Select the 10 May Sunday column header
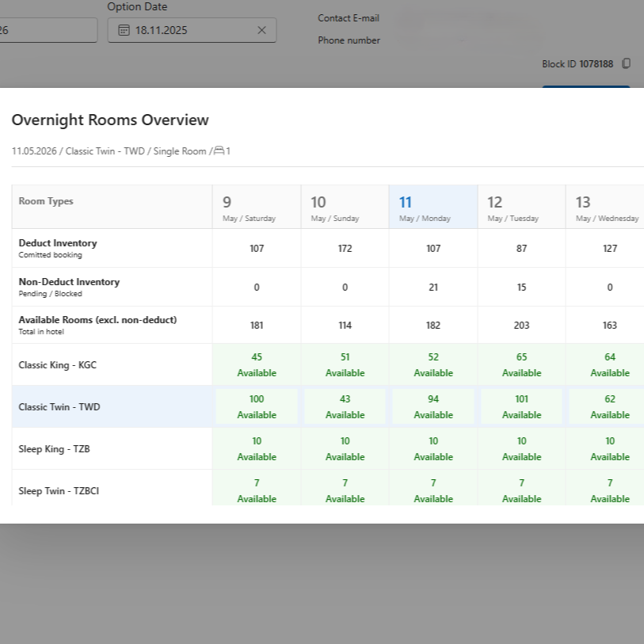The image size is (644, 644). point(345,207)
